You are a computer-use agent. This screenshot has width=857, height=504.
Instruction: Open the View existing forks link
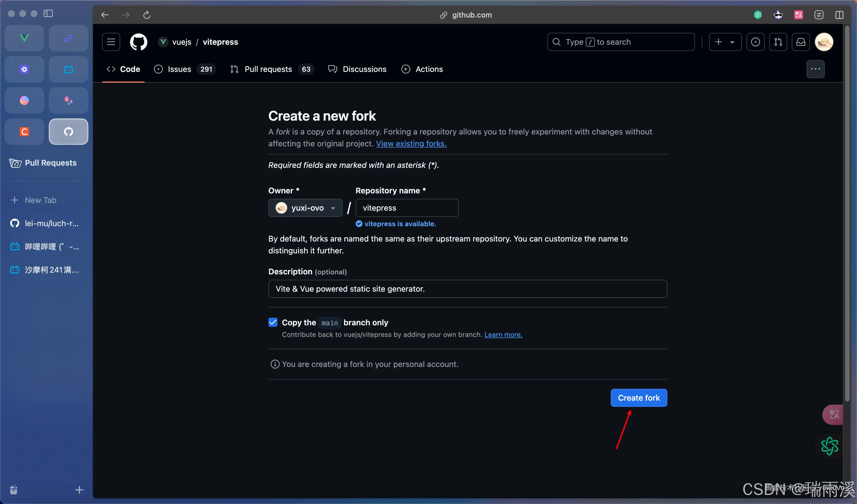tap(411, 144)
